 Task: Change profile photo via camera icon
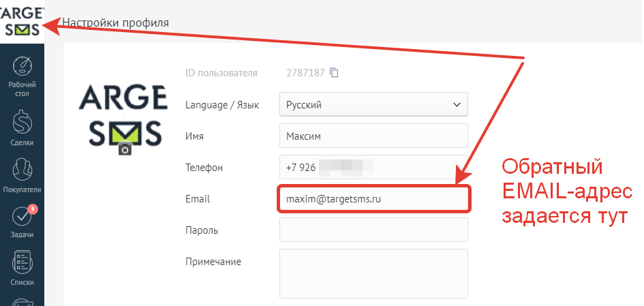(x=125, y=150)
